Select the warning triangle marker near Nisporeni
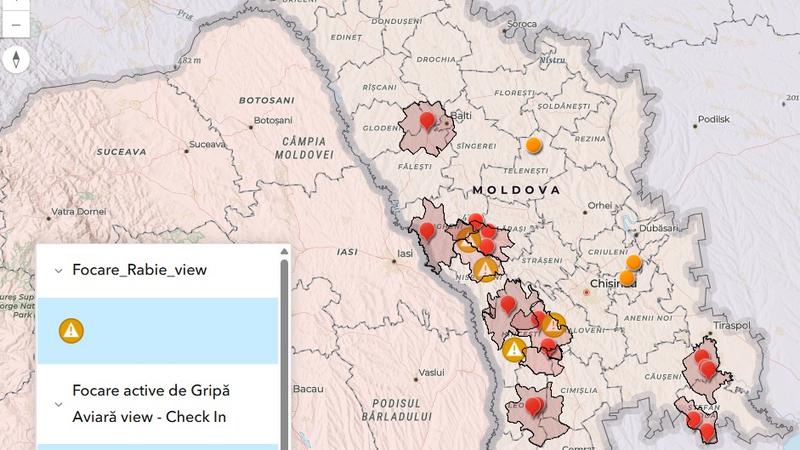 (486, 268)
